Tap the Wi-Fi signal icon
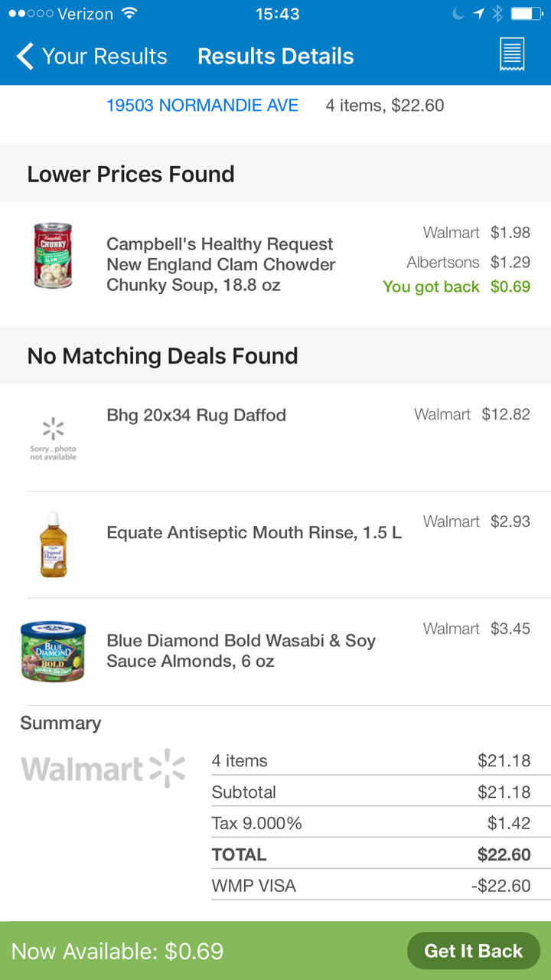 (x=129, y=14)
